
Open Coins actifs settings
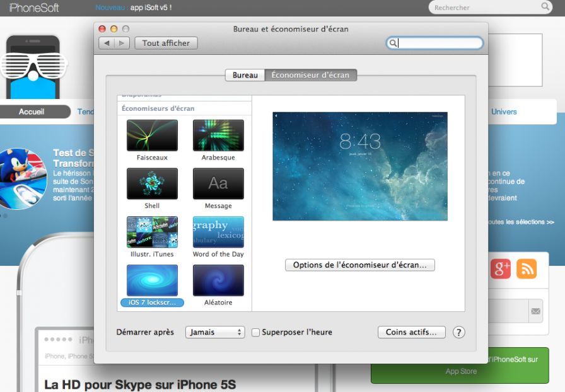411,332
